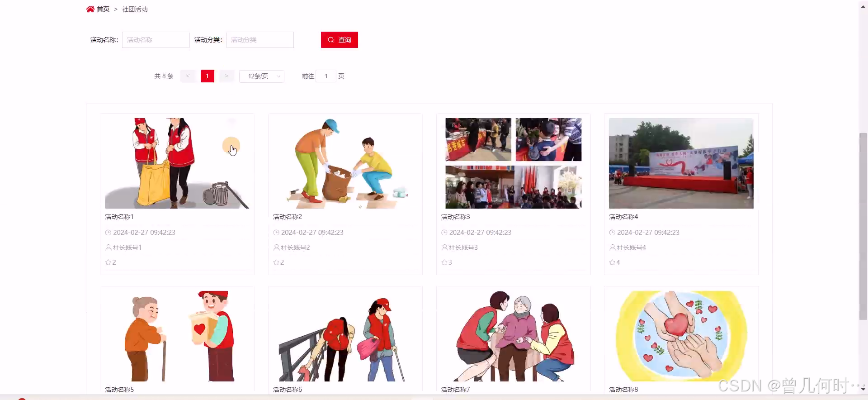This screenshot has width=868, height=400.
Task: Click the 活动名称8 title text
Action: [623, 390]
